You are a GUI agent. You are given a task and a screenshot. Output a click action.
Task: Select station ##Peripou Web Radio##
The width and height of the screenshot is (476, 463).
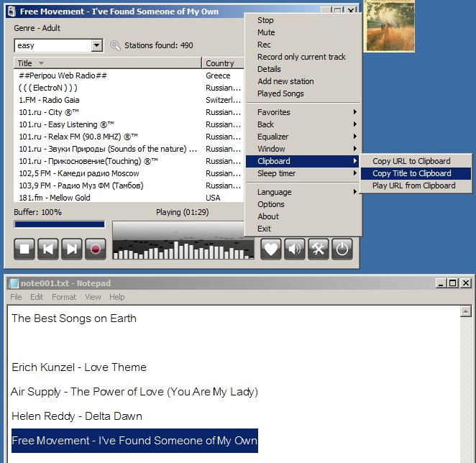coord(129,75)
